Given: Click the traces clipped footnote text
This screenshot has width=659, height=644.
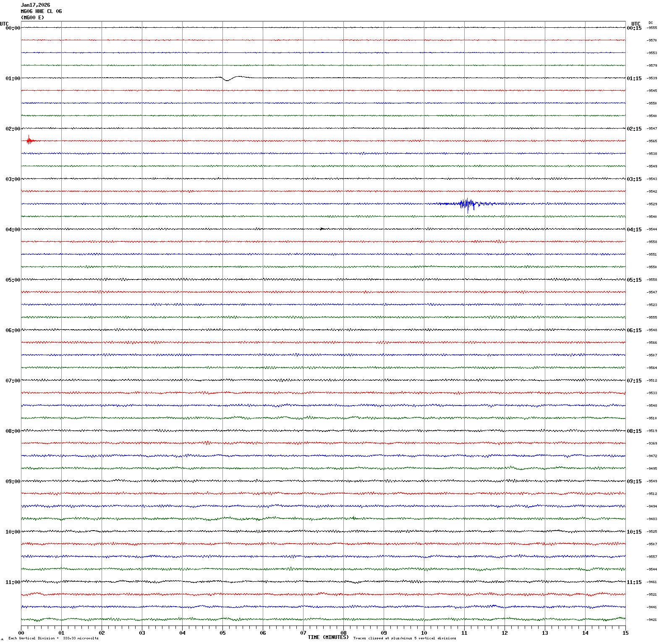Looking at the screenshot, I should (x=404, y=638).
